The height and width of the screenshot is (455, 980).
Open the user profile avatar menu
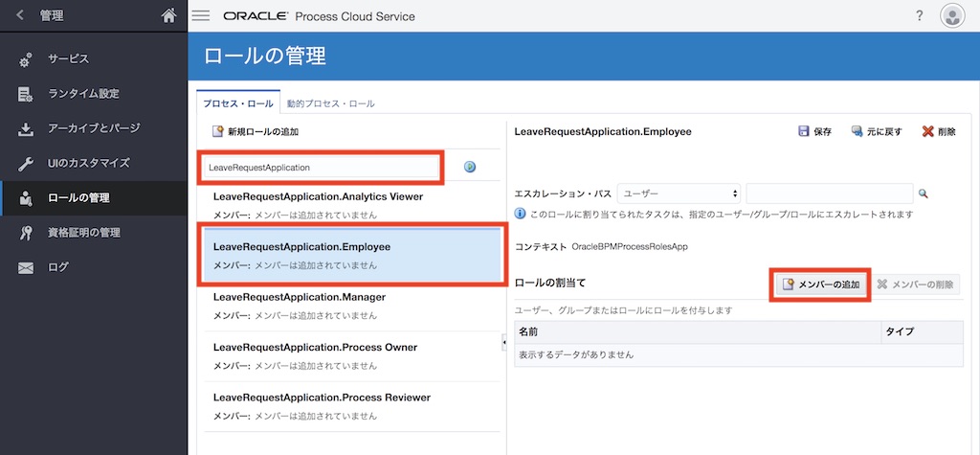[x=951, y=15]
